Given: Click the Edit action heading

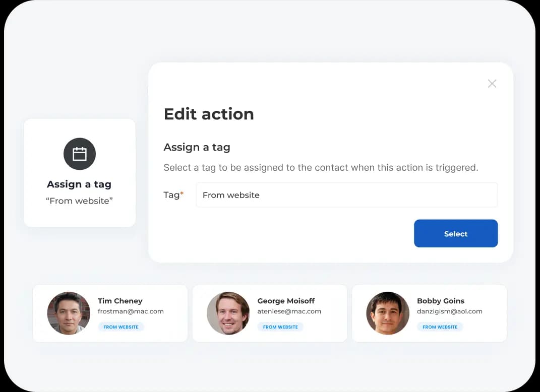Looking at the screenshot, I should click(209, 114).
